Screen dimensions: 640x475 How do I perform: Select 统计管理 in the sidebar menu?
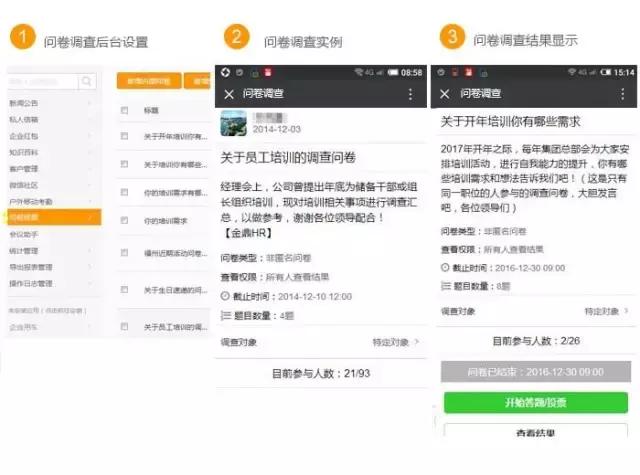point(24,251)
